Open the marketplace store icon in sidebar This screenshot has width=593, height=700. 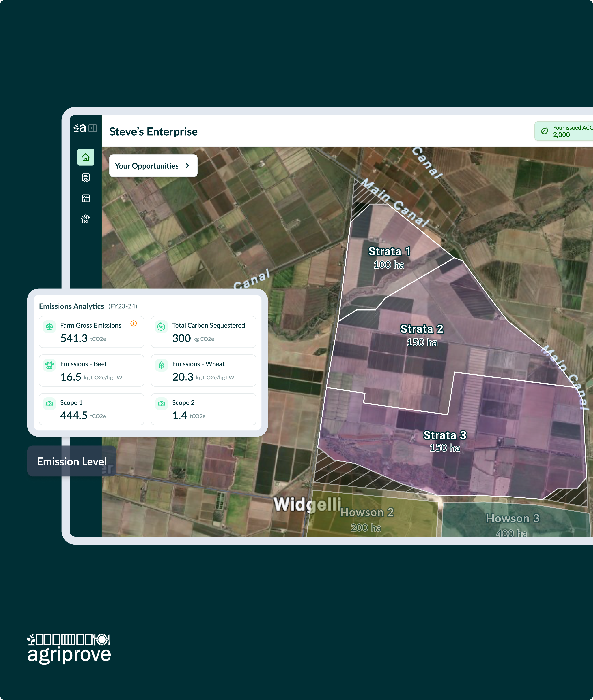86,198
